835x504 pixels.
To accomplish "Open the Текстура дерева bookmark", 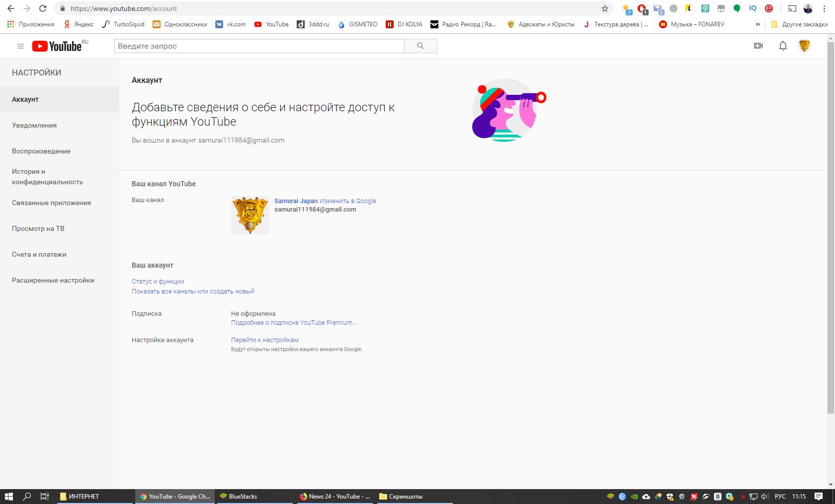I will click(x=616, y=24).
